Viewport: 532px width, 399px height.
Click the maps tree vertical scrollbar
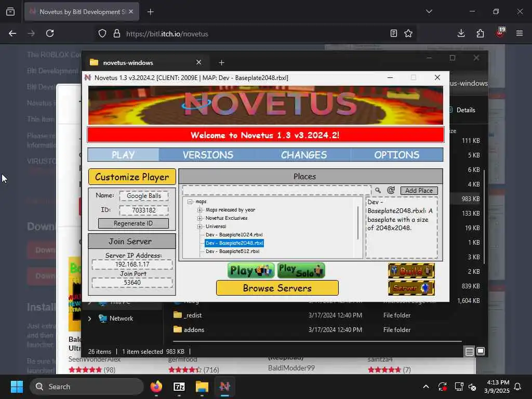[358, 223]
